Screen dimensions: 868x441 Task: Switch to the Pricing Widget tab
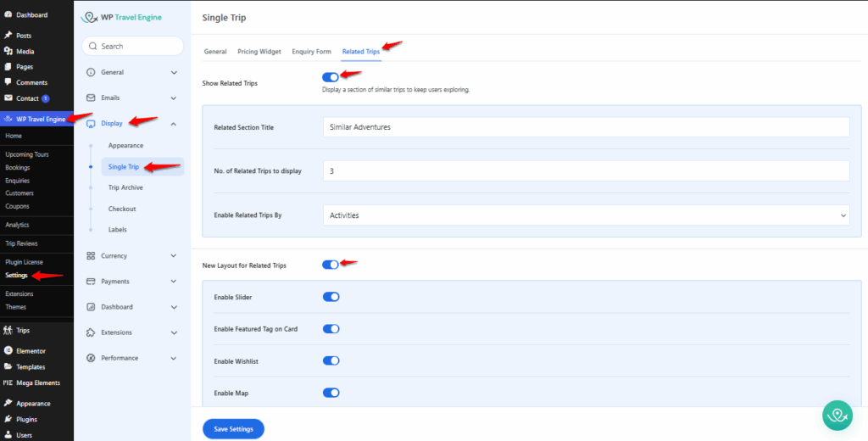(x=259, y=52)
